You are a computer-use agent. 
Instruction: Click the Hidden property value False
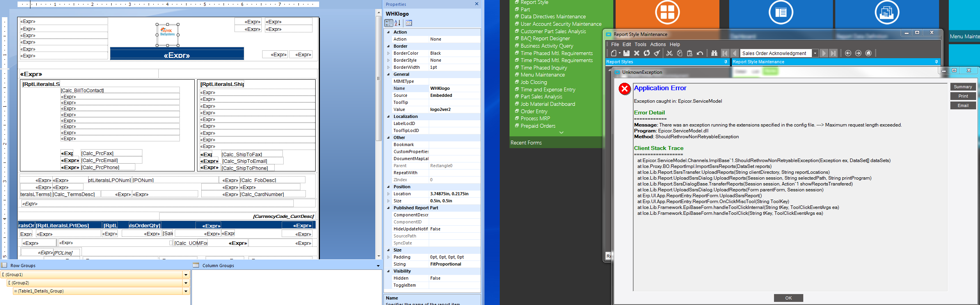click(x=454, y=278)
